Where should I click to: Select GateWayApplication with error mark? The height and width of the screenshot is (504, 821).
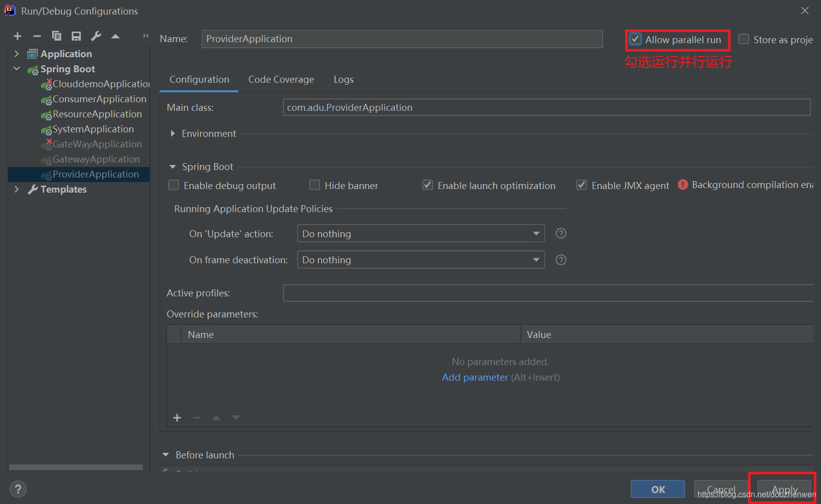click(91, 144)
